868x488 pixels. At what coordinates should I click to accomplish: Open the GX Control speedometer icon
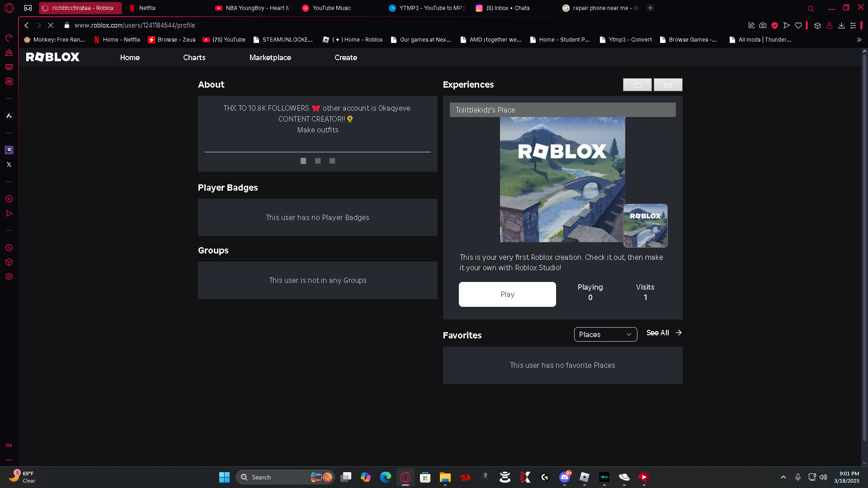point(9,38)
